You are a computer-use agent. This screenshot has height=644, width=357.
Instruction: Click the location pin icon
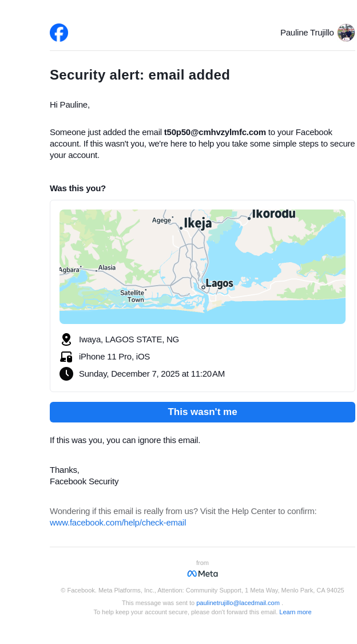(x=66, y=339)
